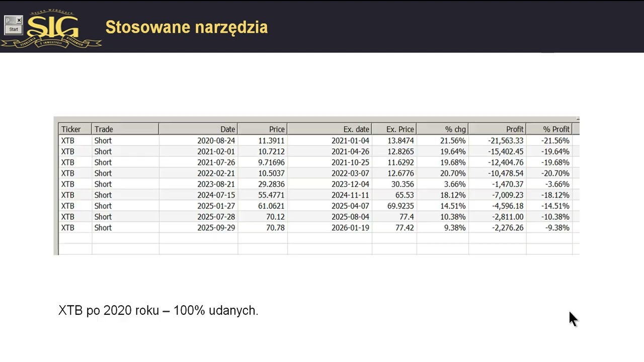Click profit value -12,404.76
Viewport: 644px width, 362px height.
coord(505,162)
